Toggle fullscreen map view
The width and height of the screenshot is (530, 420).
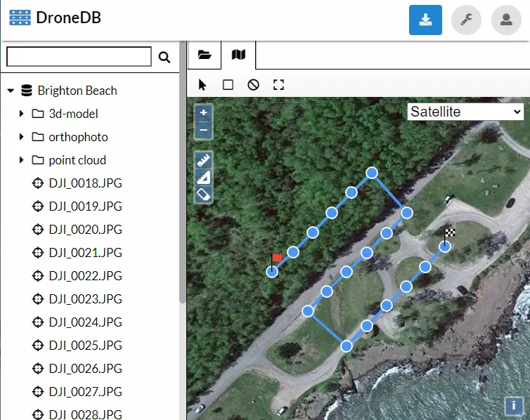[x=278, y=85]
